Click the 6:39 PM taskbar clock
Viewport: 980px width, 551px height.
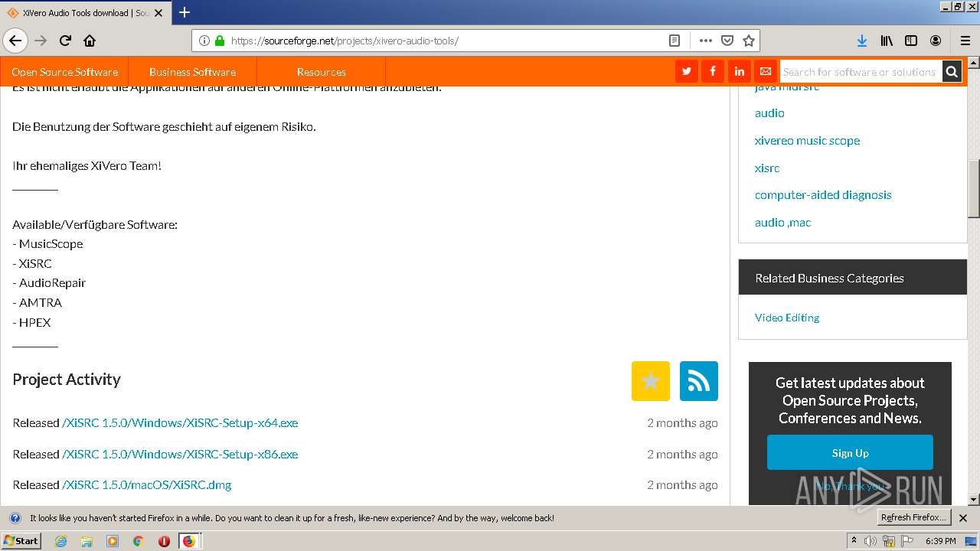[940, 541]
